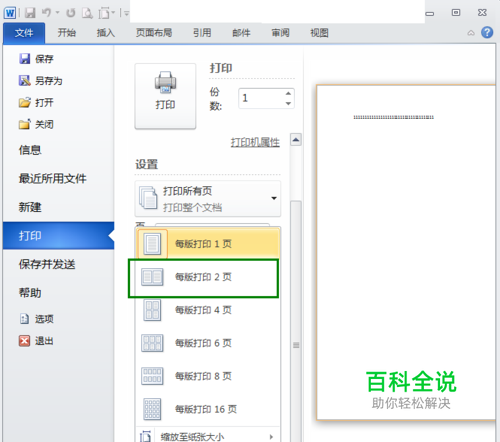This screenshot has height=442, width=500.
Task: Click the print preview page thumbnail
Action: click(406, 252)
